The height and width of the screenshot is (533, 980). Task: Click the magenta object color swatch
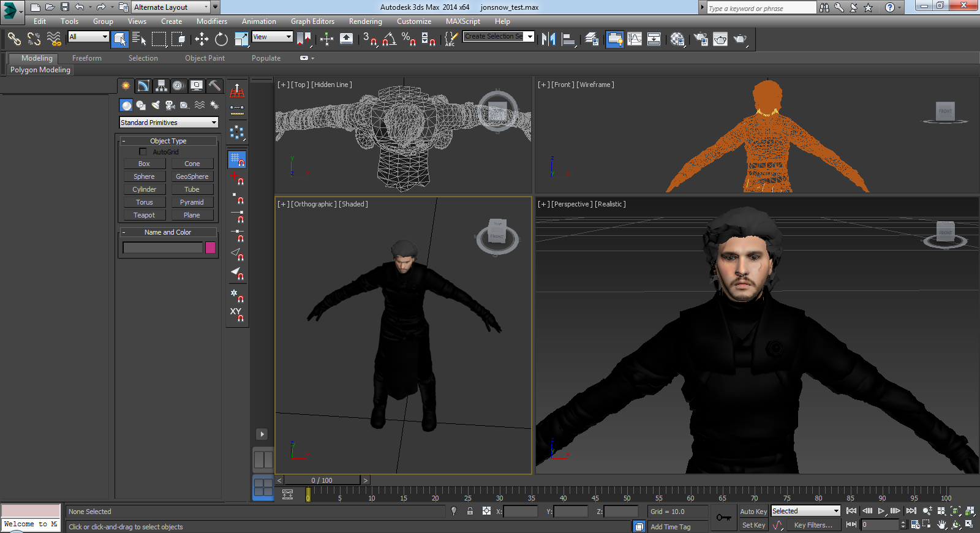pos(210,248)
